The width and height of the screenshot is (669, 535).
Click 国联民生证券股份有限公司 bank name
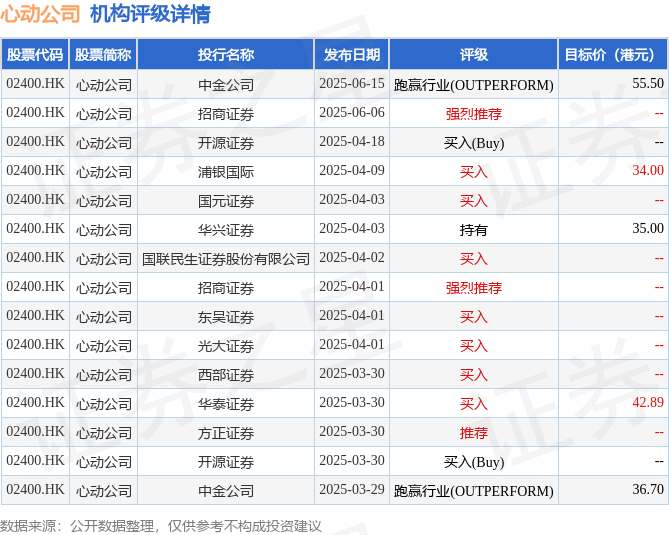click(x=226, y=259)
